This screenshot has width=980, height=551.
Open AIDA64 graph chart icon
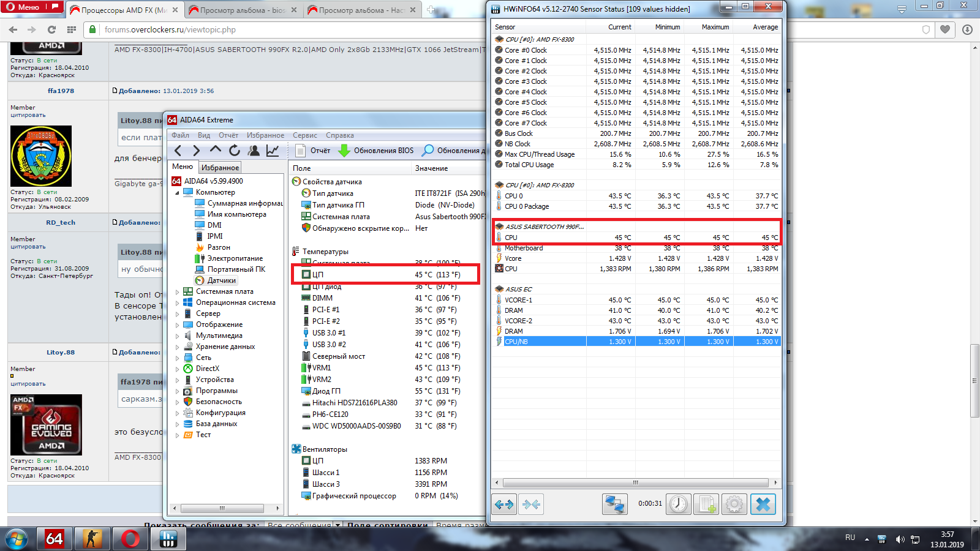click(273, 151)
